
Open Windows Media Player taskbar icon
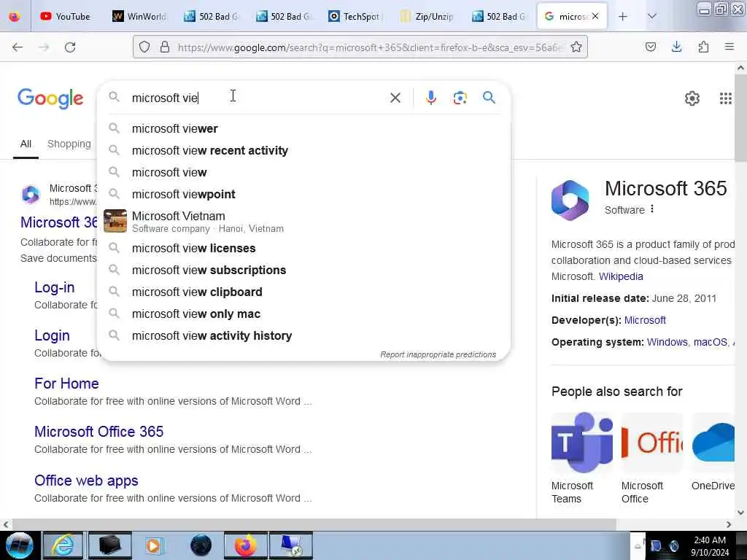[x=154, y=545]
